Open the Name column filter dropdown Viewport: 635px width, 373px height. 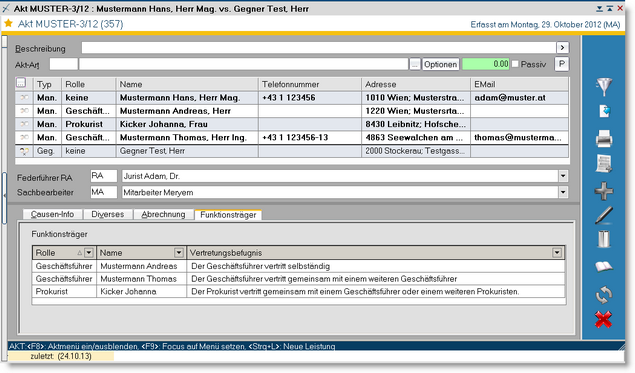(x=179, y=253)
